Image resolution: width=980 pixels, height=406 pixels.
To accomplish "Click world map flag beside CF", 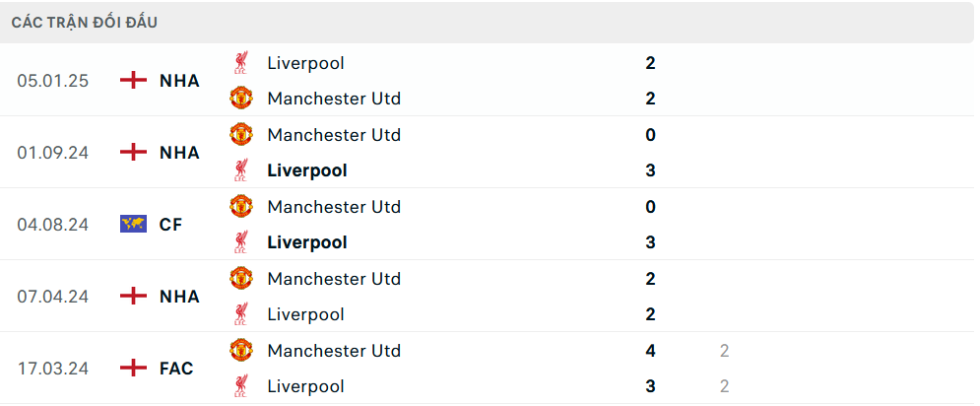I will coord(133,225).
